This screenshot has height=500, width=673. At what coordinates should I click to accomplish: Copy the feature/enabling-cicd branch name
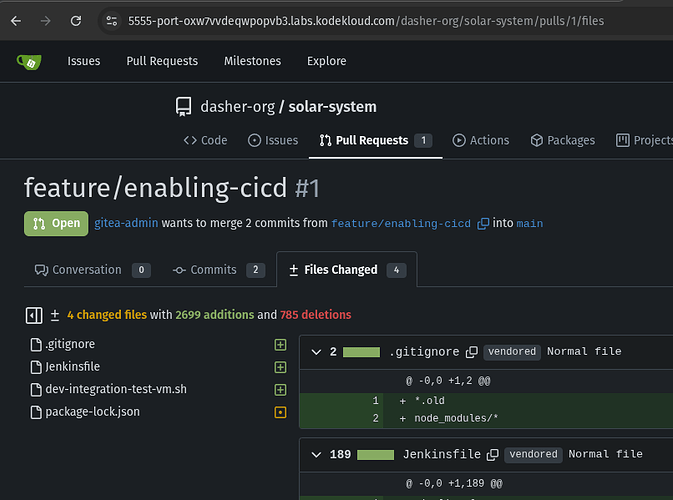pos(483,223)
